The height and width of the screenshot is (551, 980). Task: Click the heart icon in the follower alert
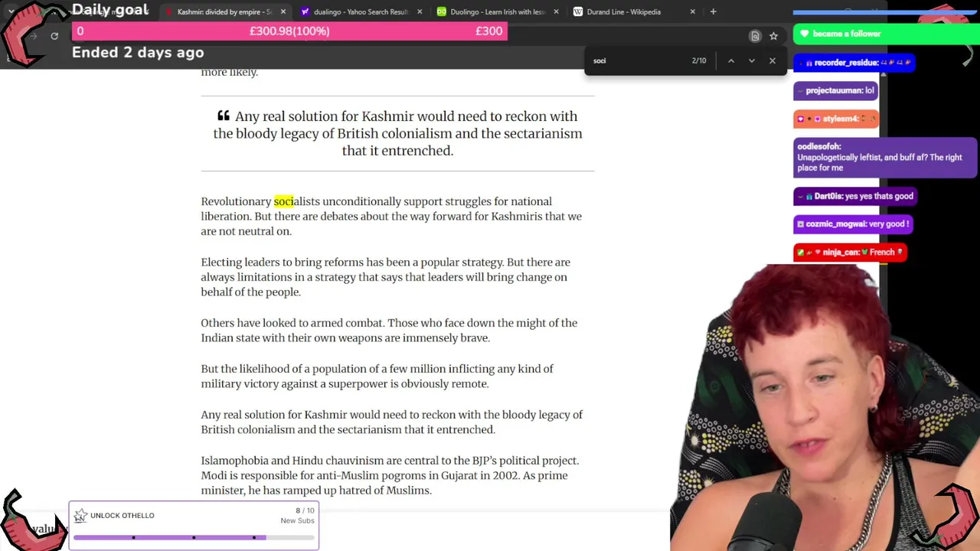[x=804, y=34]
